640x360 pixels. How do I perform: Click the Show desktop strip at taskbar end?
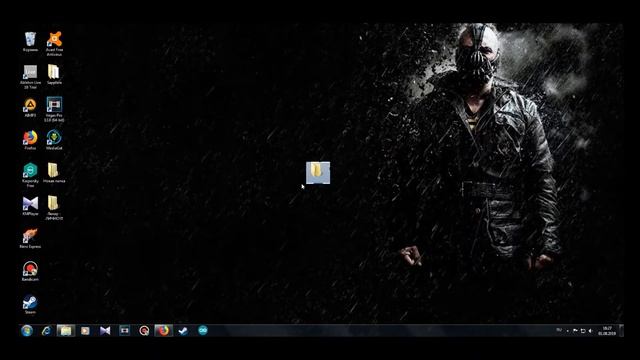click(622, 331)
